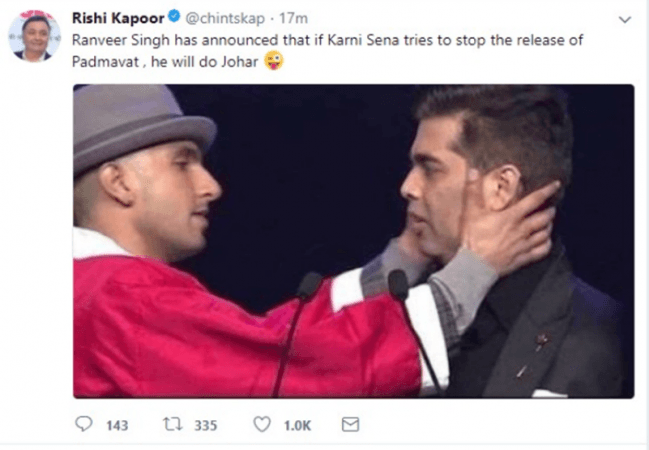Click the retweet count 335
The image size is (649, 450).
(x=205, y=425)
